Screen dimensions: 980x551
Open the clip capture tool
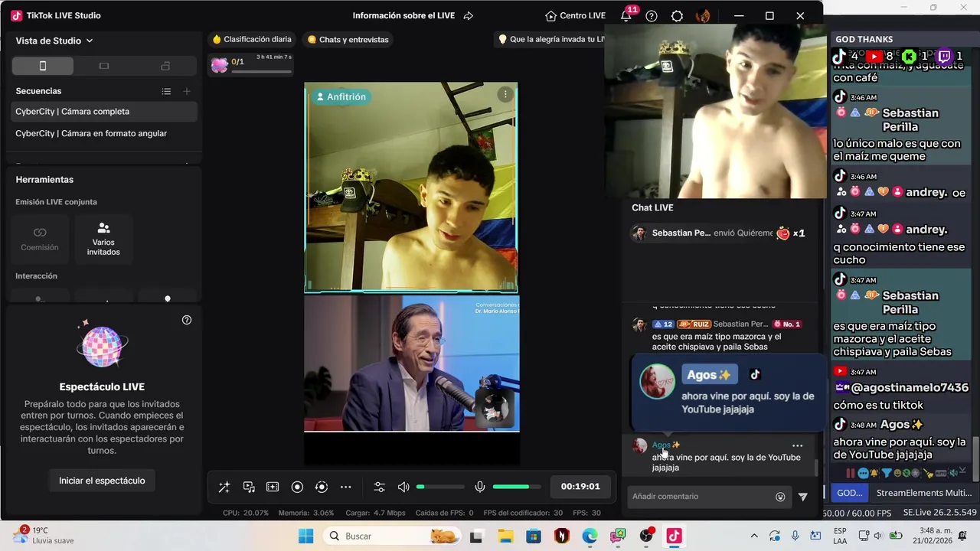click(273, 487)
